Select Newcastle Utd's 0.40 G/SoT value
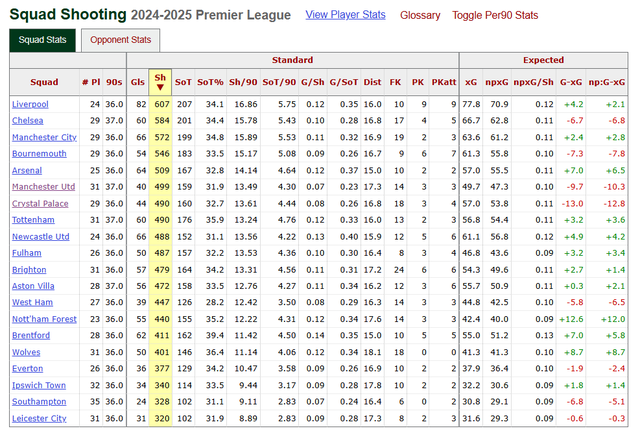This screenshot has width=640, height=433. coord(344,237)
